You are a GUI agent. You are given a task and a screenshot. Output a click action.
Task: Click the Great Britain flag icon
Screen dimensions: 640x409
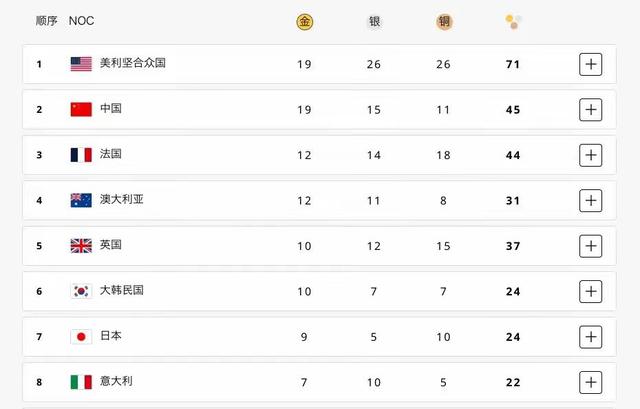tap(81, 246)
